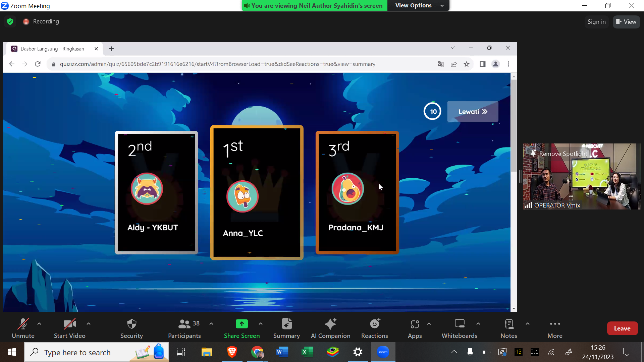The image size is (644, 362).
Task: Open the Security shield icon
Action: click(x=131, y=324)
